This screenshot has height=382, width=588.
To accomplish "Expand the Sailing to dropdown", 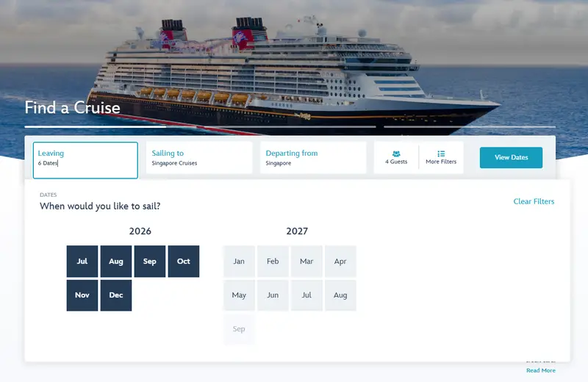I will click(x=199, y=157).
